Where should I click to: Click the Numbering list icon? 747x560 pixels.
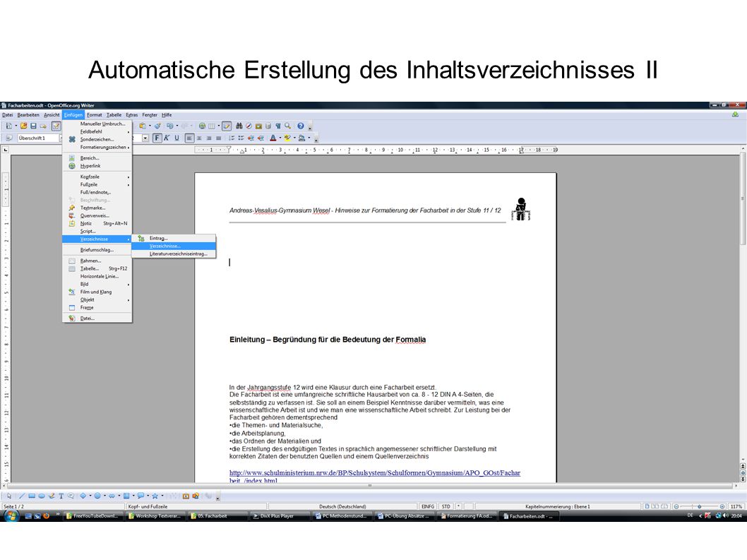click(x=232, y=138)
